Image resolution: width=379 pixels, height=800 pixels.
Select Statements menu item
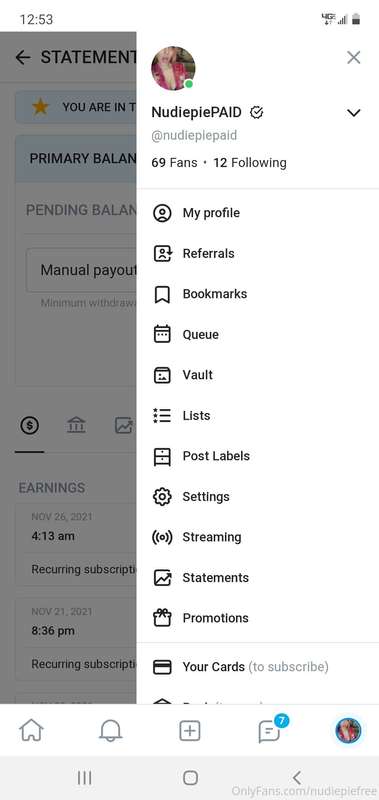pos(258,578)
